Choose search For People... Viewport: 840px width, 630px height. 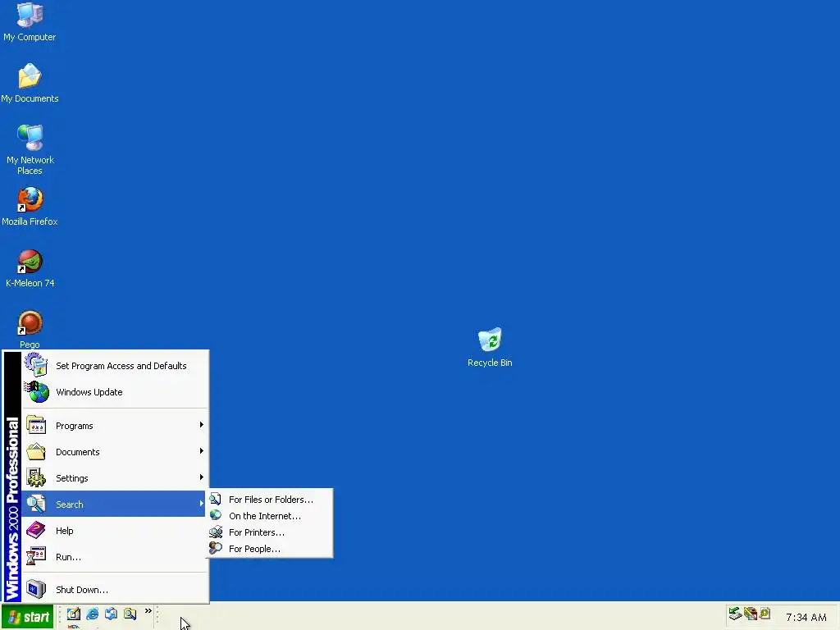pos(270,549)
